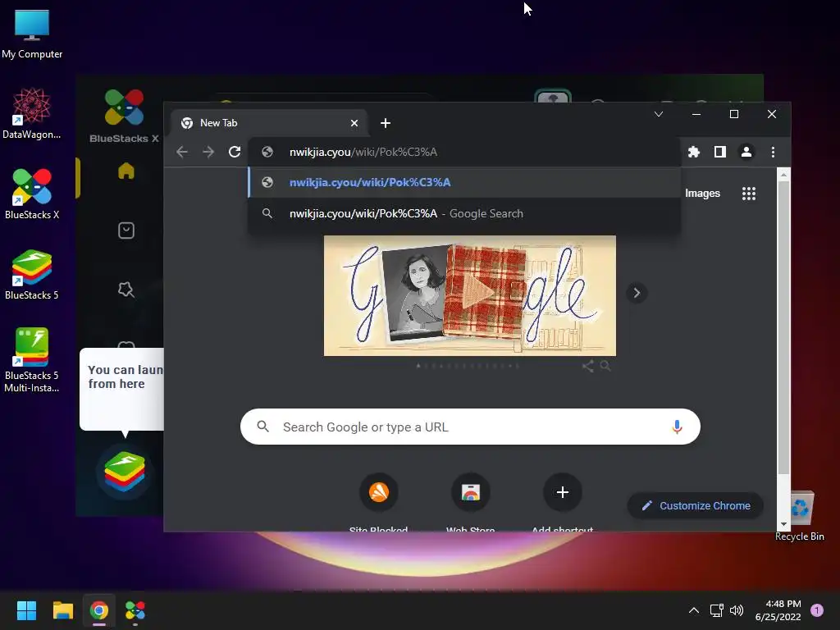Select the New Tab tab

[x=268, y=123]
